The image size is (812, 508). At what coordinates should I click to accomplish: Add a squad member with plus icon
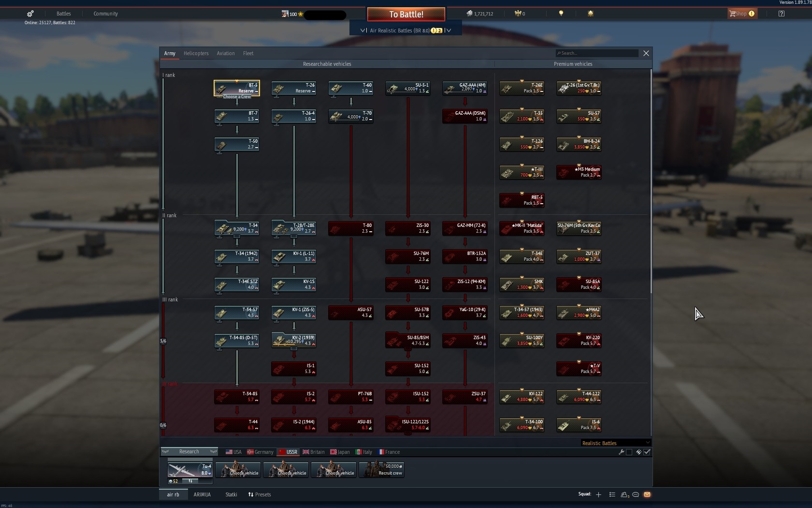(x=598, y=494)
